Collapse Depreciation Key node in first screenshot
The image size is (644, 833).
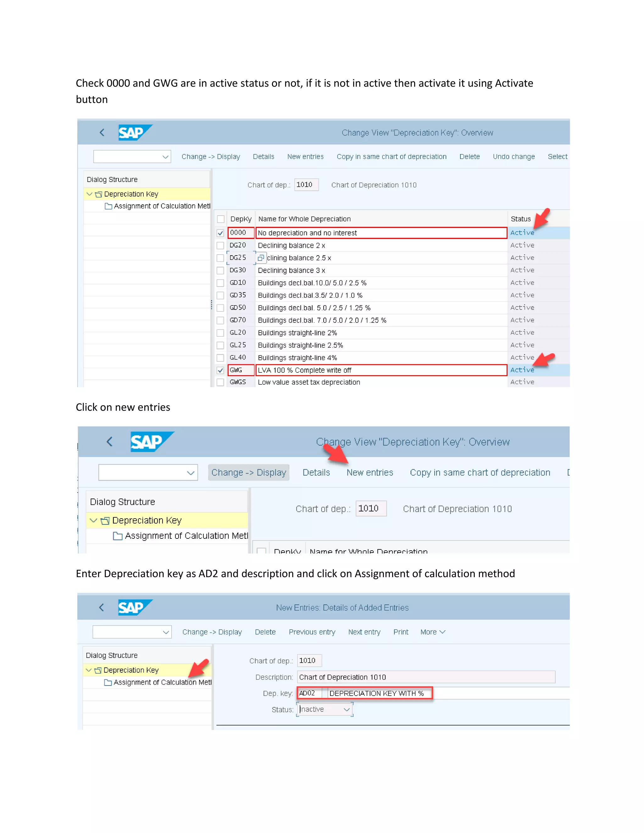pos(89,194)
